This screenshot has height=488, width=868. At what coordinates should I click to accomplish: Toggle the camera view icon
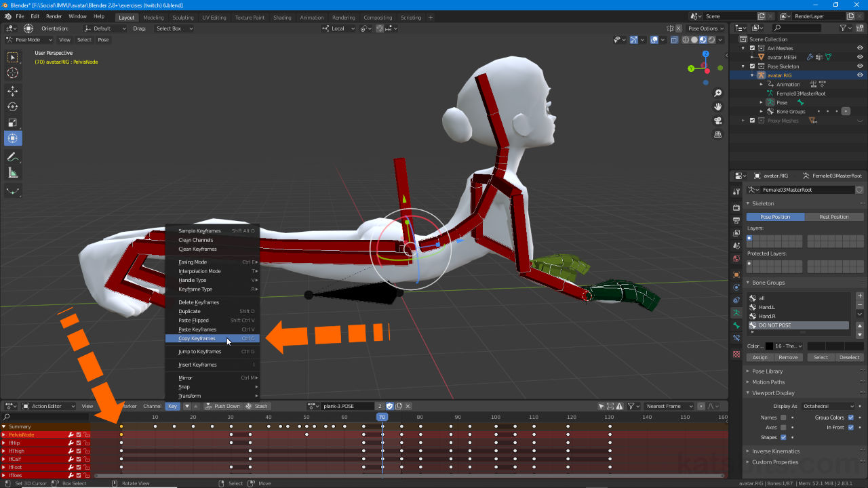(718, 121)
